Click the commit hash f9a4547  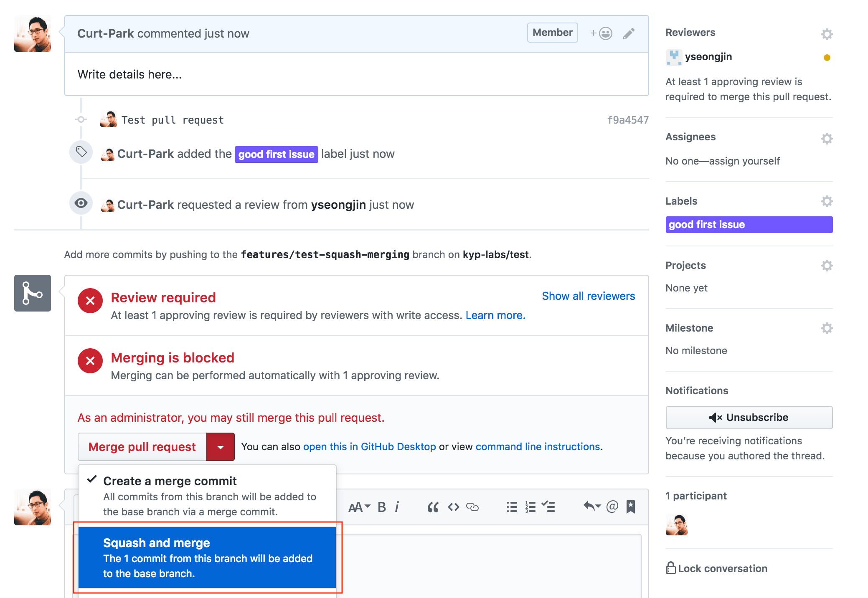click(627, 120)
